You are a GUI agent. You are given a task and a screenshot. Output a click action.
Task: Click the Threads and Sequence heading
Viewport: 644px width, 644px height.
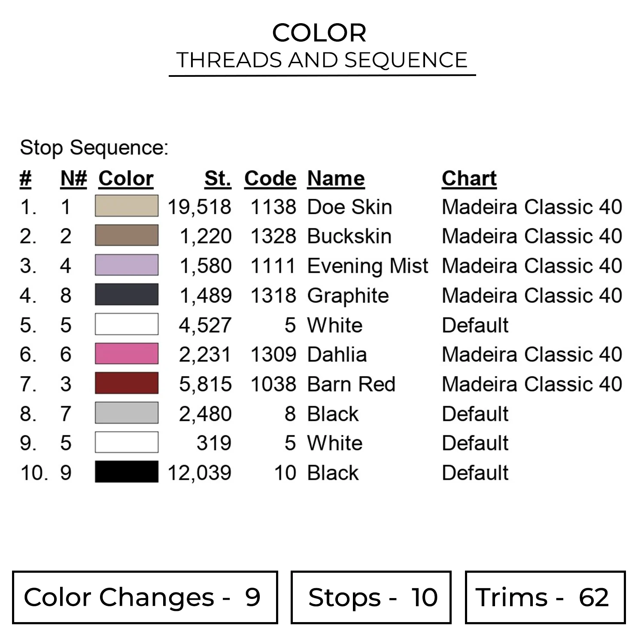pyautogui.click(x=322, y=60)
